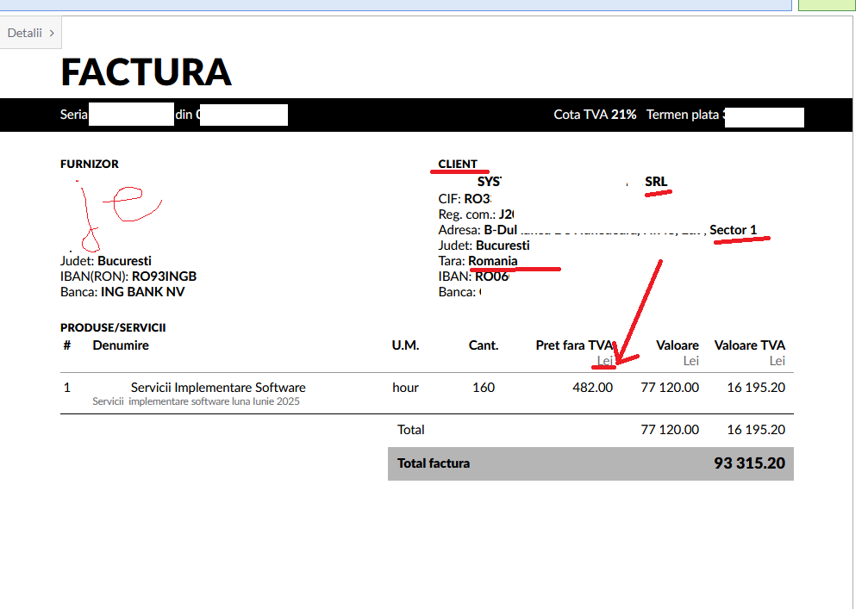868x609 pixels.
Task: Expand the Detalii panel chevron
Action: (52, 33)
